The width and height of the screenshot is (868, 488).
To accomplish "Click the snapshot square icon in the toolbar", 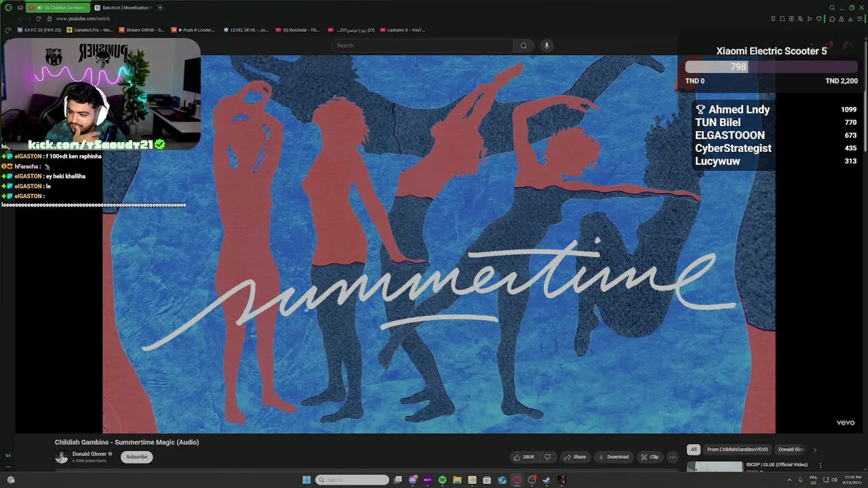I will click(782, 18).
